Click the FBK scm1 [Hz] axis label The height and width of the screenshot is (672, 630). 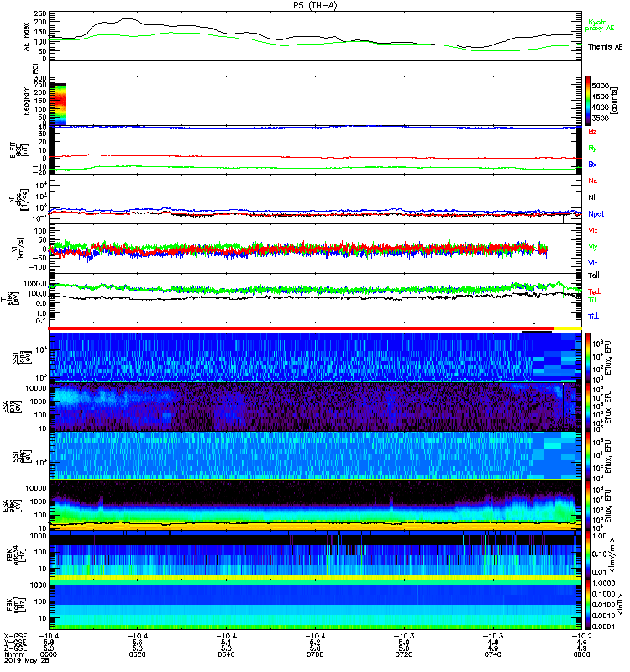[16, 605]
